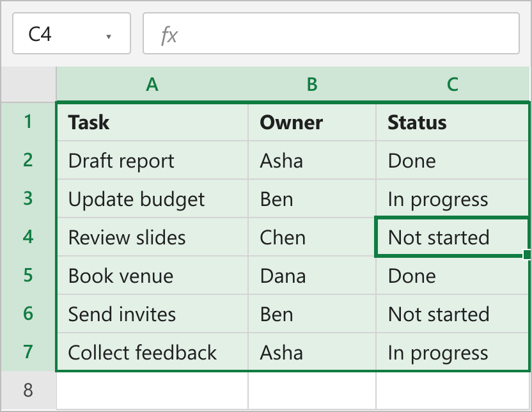The height and width of the screenshot is (412, 532).
Task: Select row 6 header
Action: (x=28, y=313)
